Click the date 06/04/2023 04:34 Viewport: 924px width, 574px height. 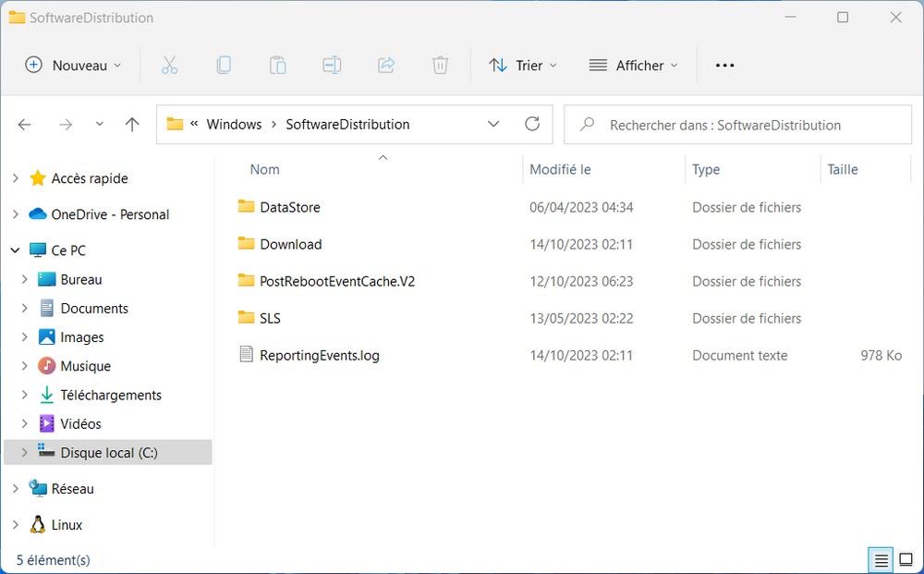click(x=581, y=207)
